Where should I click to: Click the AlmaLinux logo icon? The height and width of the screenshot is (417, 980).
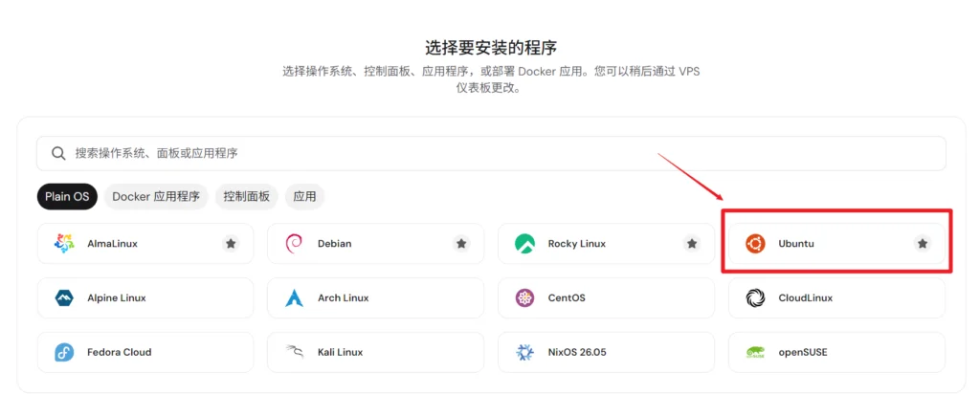click(64, 244)
